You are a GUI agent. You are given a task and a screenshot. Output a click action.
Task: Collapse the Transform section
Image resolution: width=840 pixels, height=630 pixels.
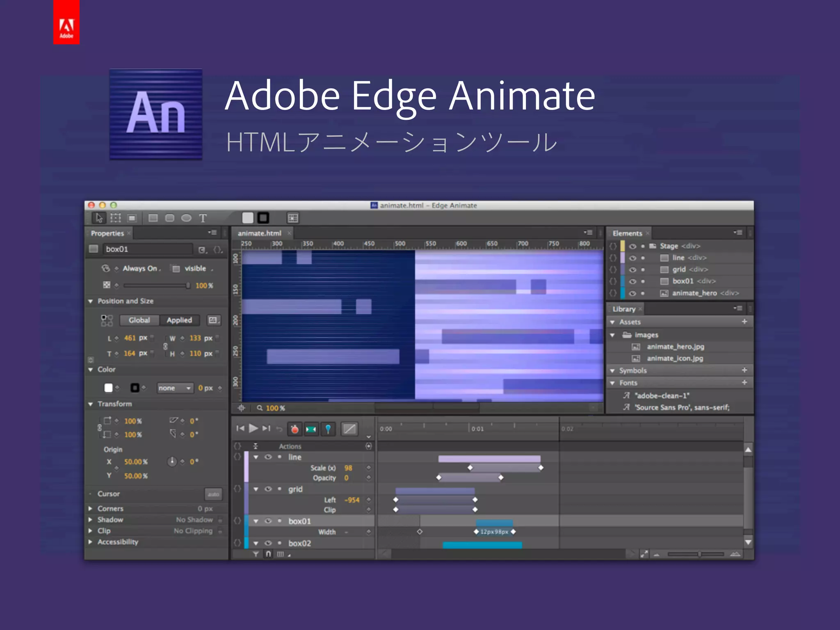click(x=90, y=404)
